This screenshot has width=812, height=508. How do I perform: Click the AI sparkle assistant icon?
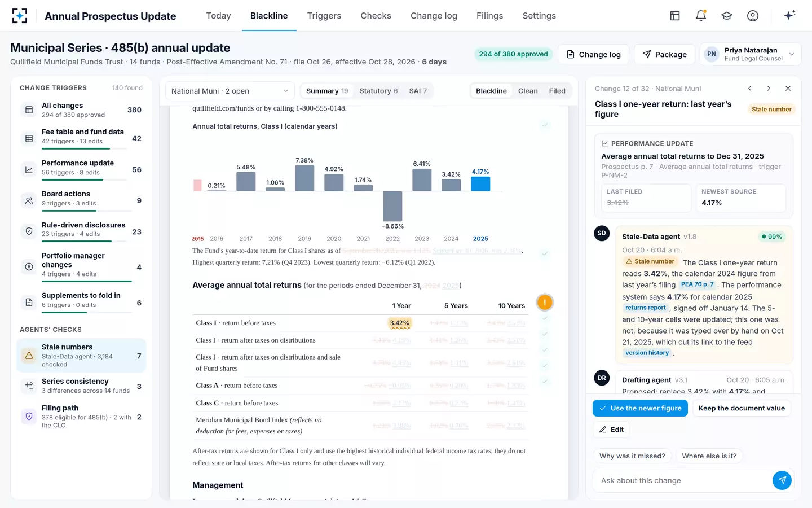(789, 15)
